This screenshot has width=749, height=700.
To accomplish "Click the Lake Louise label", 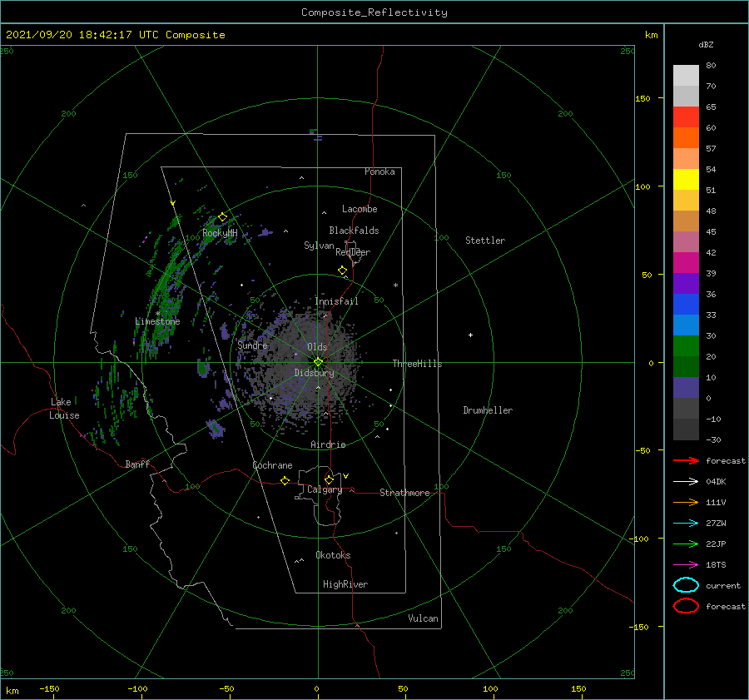I will pyautogui.click(x=64, y=409).
